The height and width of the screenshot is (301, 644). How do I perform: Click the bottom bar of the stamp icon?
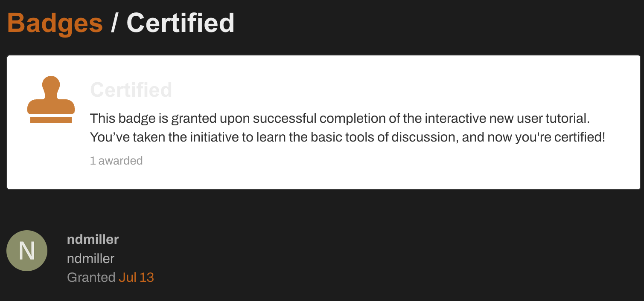click(x=51, y=120)
